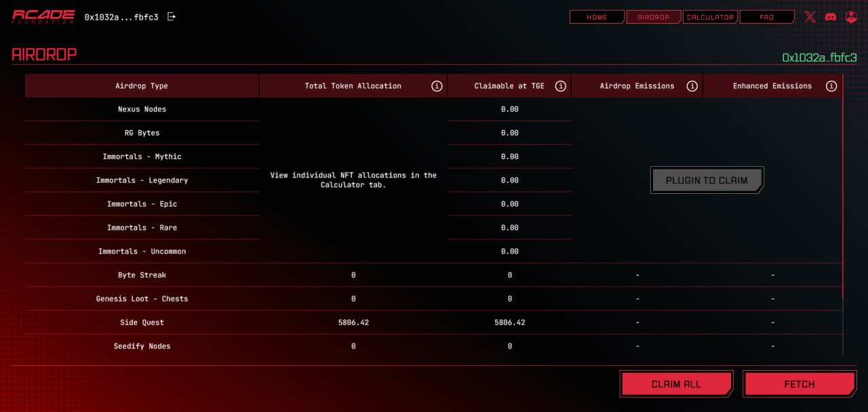Click Genesis Loot - Chests total allocation value
Viewport: 868px width, 412px height.
353,299
